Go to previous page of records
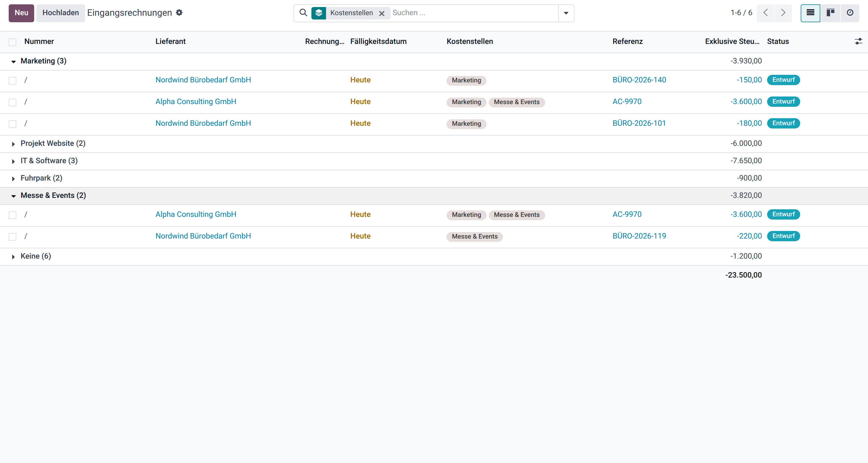This screenshot has width=868, height=463. point(765,13)
